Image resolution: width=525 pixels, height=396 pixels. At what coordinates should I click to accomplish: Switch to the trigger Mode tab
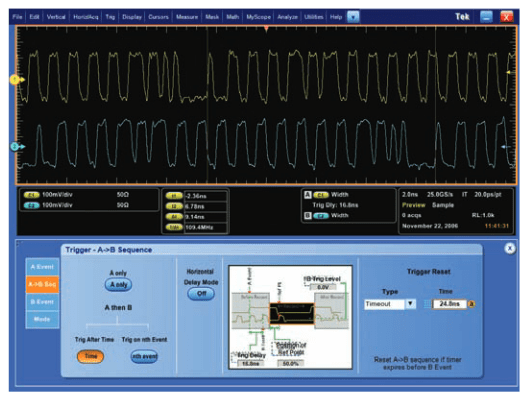(42, 319)
